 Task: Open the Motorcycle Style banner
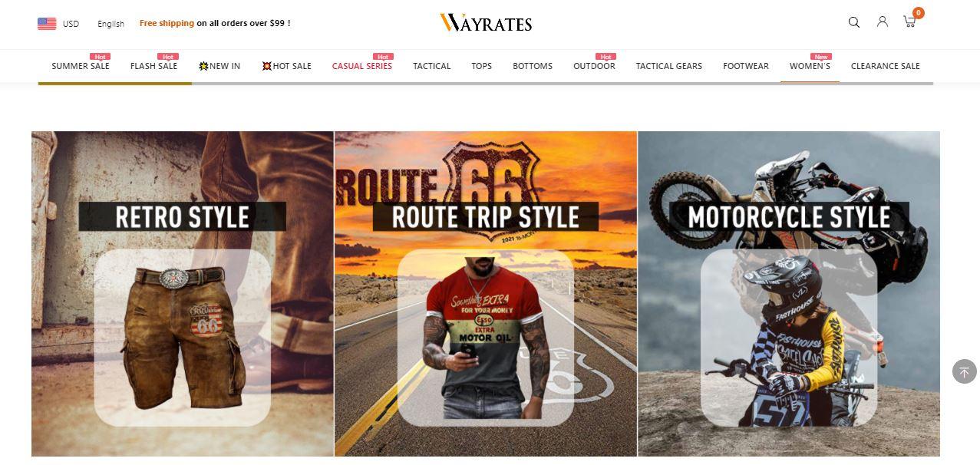coord(789,294)
